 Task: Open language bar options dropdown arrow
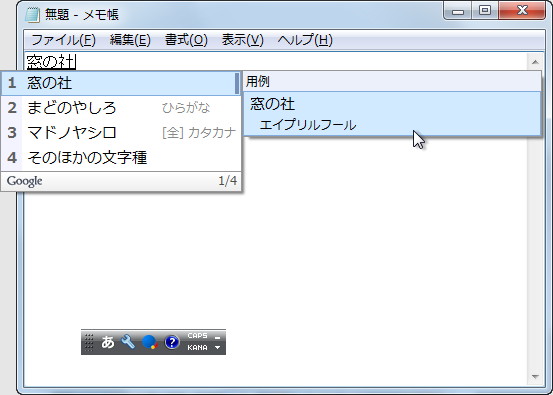click(218, 347)
